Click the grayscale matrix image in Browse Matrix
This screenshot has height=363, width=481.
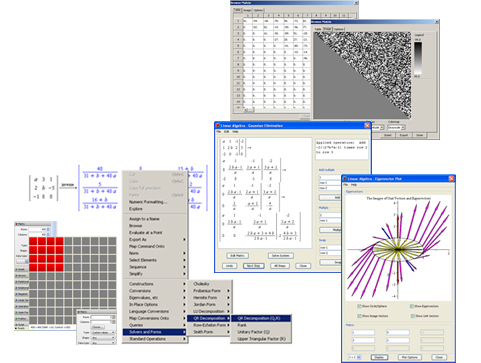pyautogui.click(x=362, y=75)
